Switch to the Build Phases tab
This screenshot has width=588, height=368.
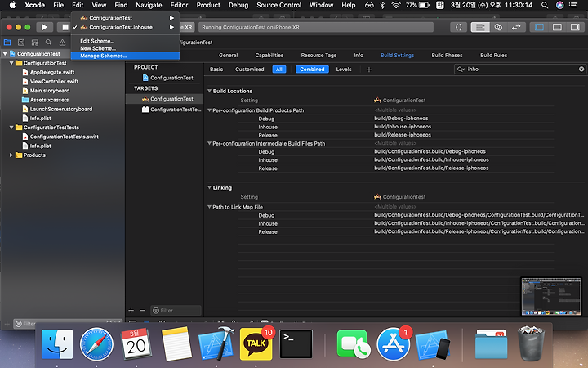(x=447, y=56)
